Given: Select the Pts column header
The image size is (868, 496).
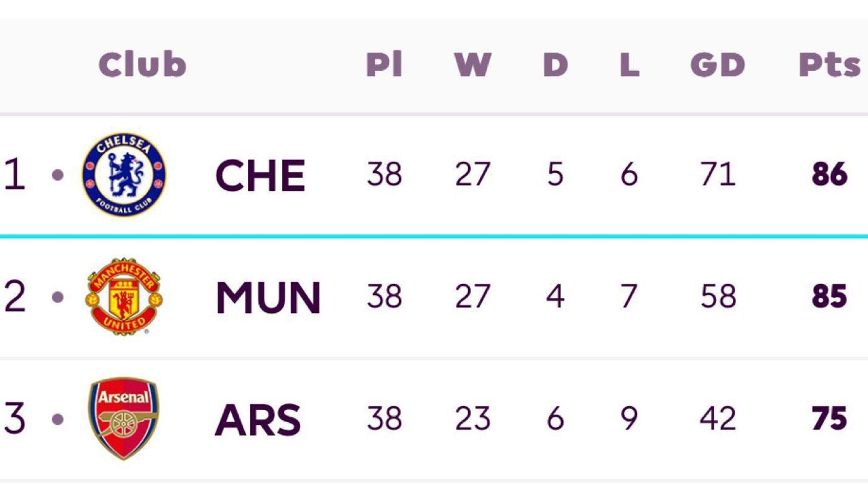Looking at the screenshot, I should pos(830,64).
